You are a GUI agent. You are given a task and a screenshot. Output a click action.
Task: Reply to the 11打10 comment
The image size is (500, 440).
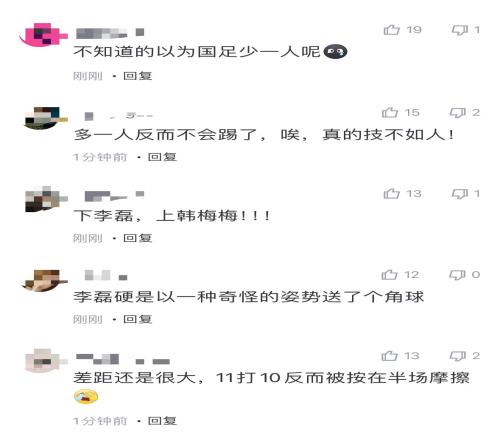(162, 421)
